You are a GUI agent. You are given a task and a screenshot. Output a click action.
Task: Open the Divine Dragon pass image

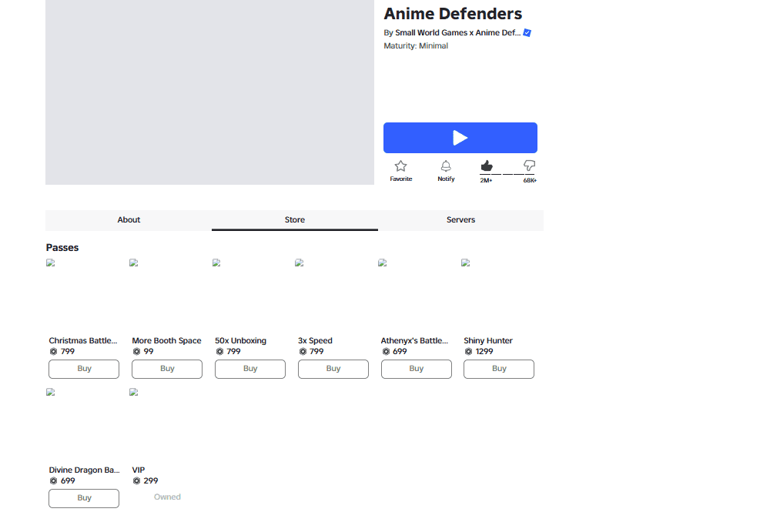pyautogui.click(x=51, y=392)
